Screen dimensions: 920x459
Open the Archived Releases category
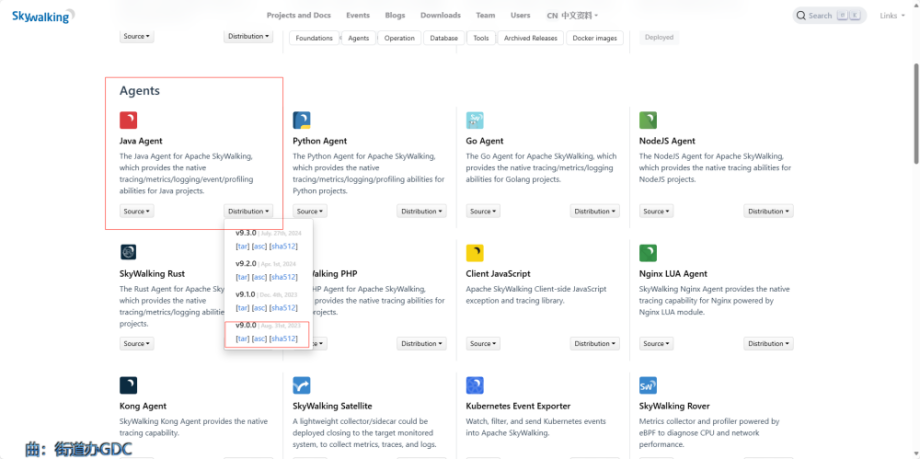[x=531, y=38]
